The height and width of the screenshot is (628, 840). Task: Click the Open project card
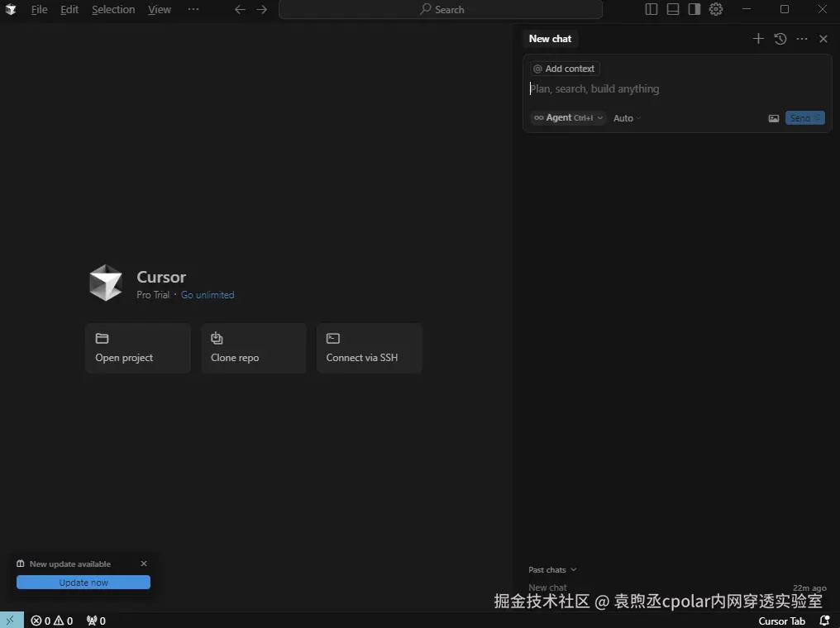(x=138, y=348)
